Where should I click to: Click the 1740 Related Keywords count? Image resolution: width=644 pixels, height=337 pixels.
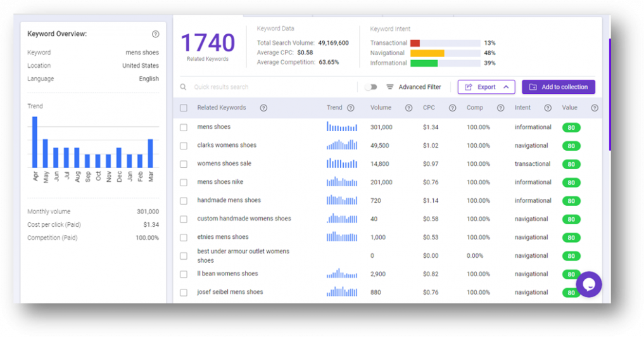pyautogui.click(x=208, y=42)
